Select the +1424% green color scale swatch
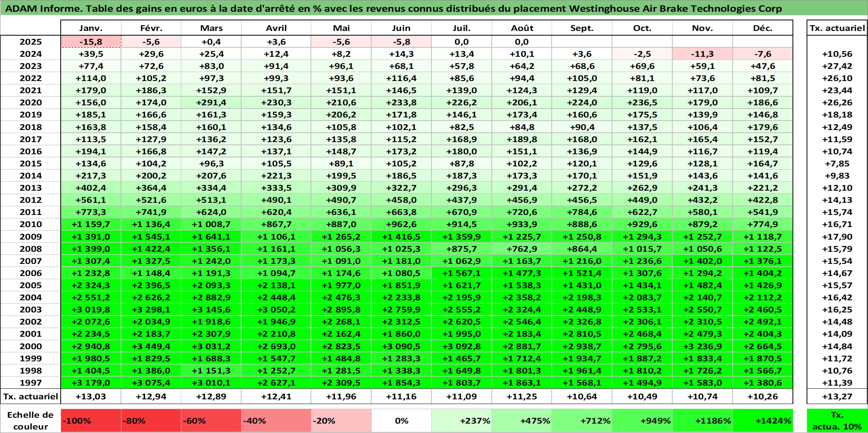 click(x=763, y=421)
